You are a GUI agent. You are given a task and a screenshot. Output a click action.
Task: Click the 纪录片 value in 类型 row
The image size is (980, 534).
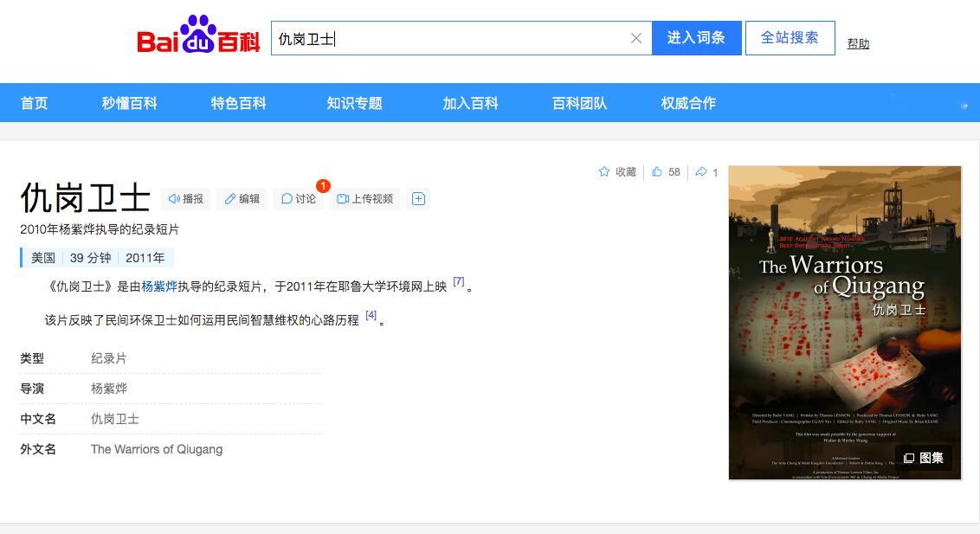click(x=109, y=358)
